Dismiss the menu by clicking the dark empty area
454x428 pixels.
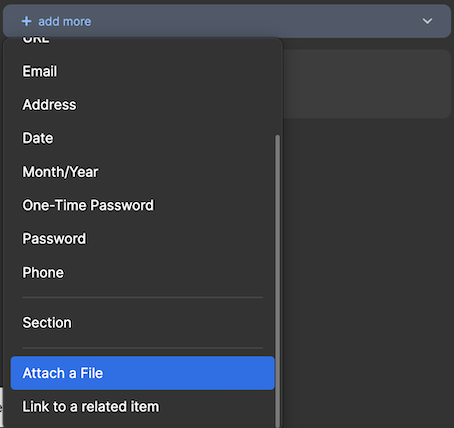(x=367, y=267)
